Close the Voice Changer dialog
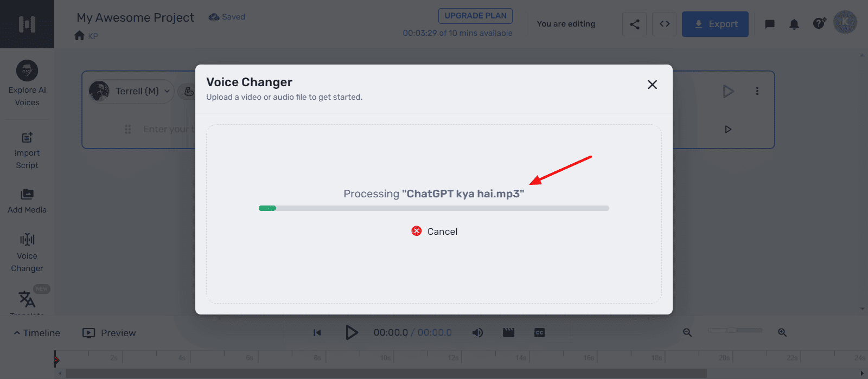Viewport: 868px width, 379px height. 652,85
